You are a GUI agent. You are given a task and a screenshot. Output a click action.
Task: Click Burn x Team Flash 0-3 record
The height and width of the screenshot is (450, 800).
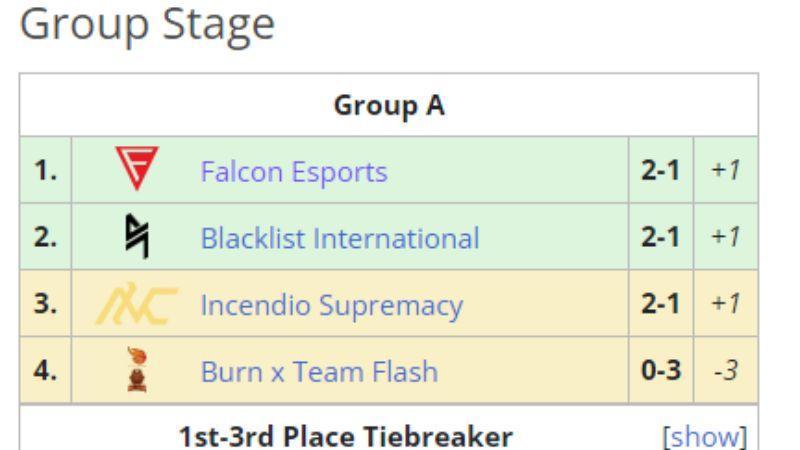661,370
